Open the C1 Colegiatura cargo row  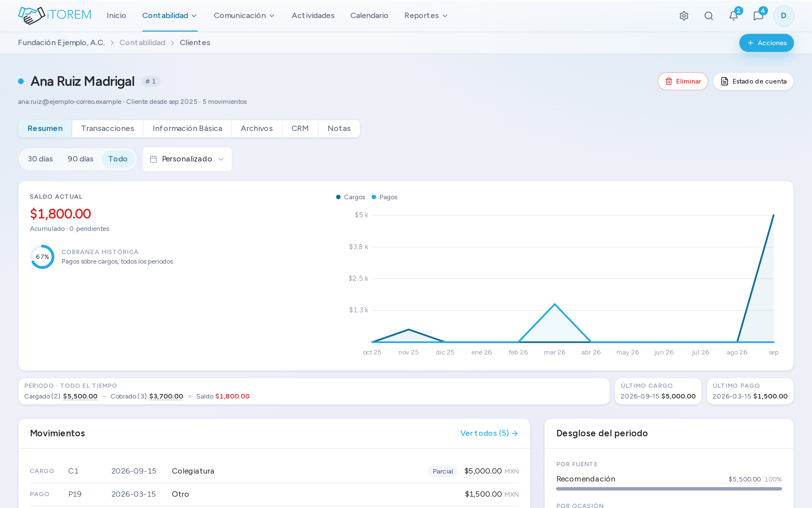(274, 471)
